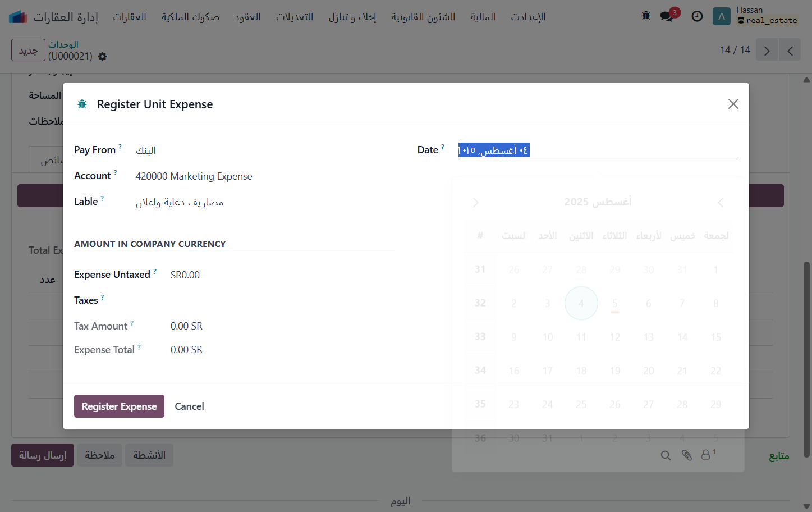Open the الشئون القانونية menu
812x512 pixels.
(x=423, y=17)
